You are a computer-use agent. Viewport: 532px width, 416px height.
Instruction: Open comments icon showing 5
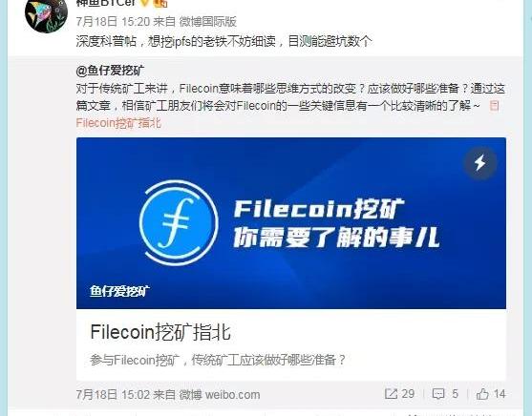point(438,394)
